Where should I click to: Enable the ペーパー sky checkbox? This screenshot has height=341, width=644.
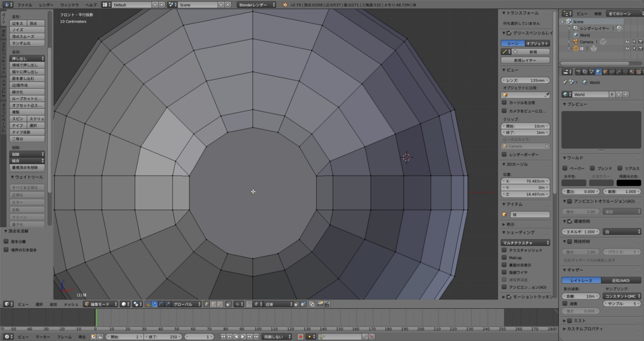565,168
